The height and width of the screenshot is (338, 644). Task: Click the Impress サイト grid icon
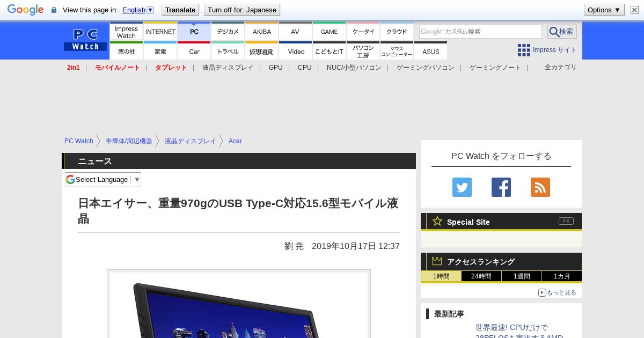click(x=524, y=50)
